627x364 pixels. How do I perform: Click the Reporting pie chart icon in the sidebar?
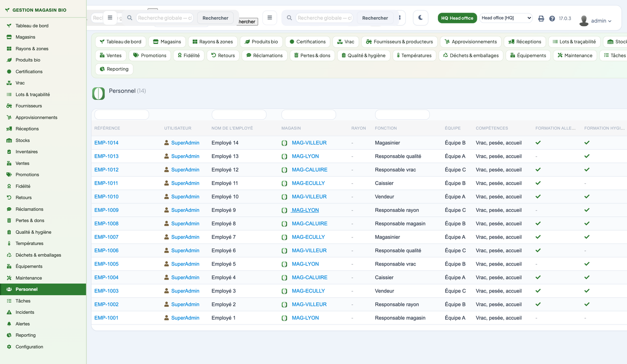(9, 335)
